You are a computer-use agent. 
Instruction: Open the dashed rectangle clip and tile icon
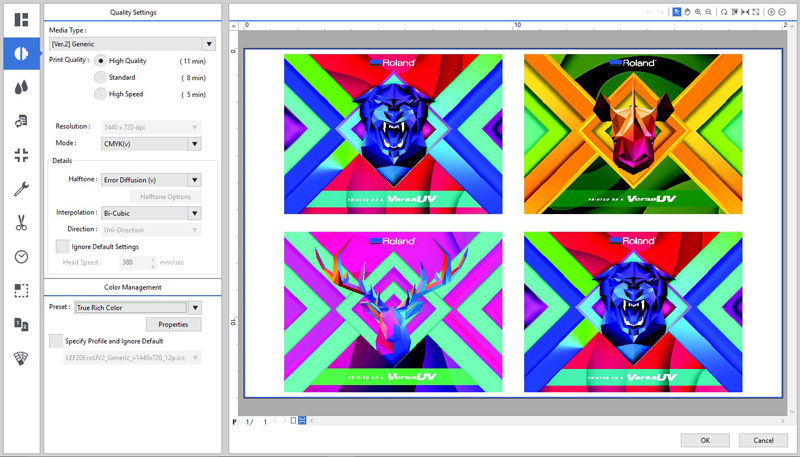click(21, 291)
